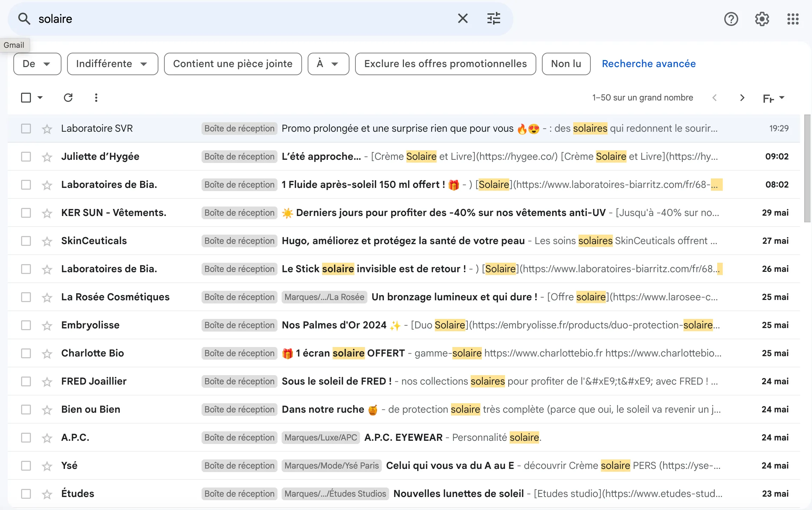
Task: Star the Embryolisse email
Action: (47, 326)
